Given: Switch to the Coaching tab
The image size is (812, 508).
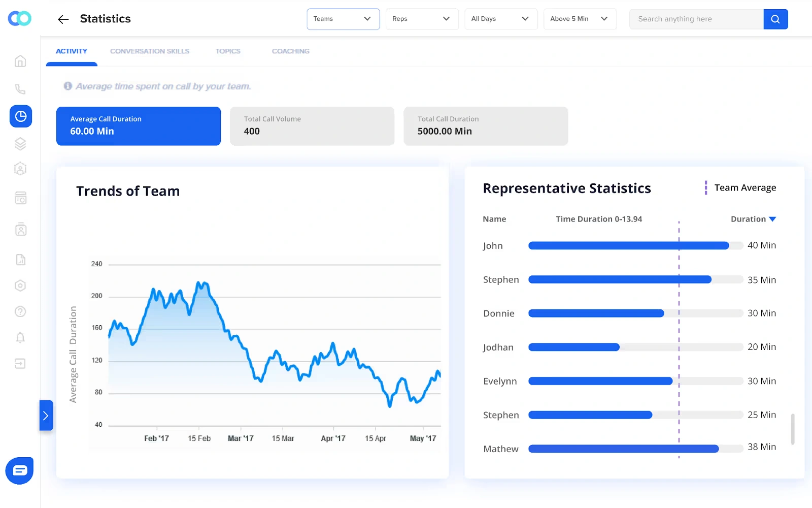Looking at the screenshot, I should pyautogui.click(x=291, y=51).
